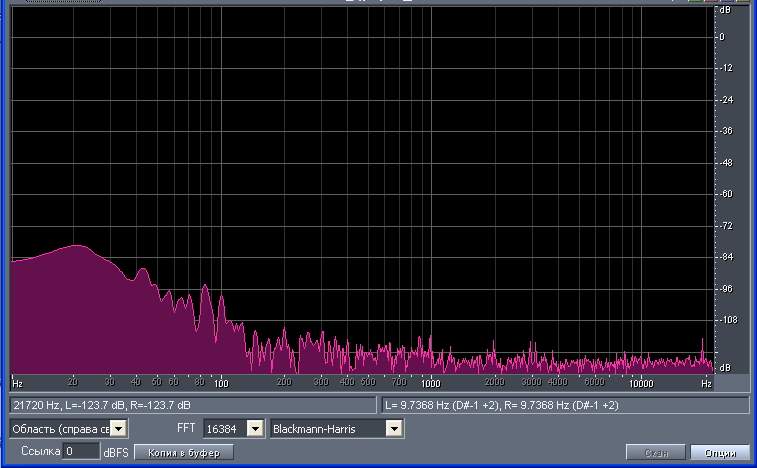The width and height of the screenshot is (757, 468).
Task: Click the 10000 Hz mark on frequency axis
Action: pos(641,383)
